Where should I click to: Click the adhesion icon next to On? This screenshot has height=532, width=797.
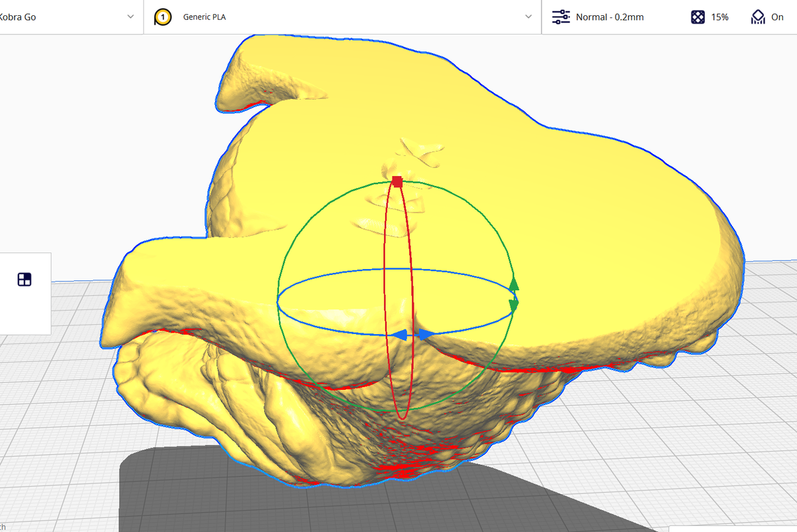coord(759,17)
